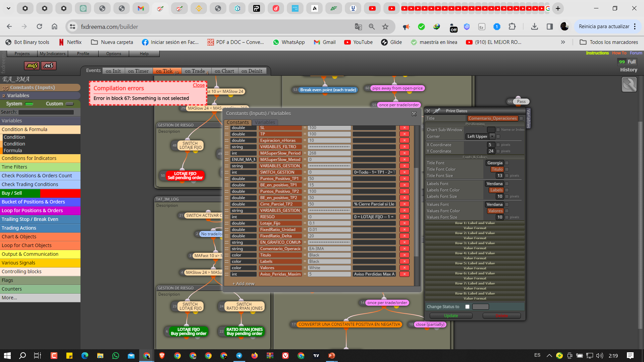Select the Values Font Color Valores swatch
Image resolution: width=644 pixels, height=362 pixels.
click(495, 211)
